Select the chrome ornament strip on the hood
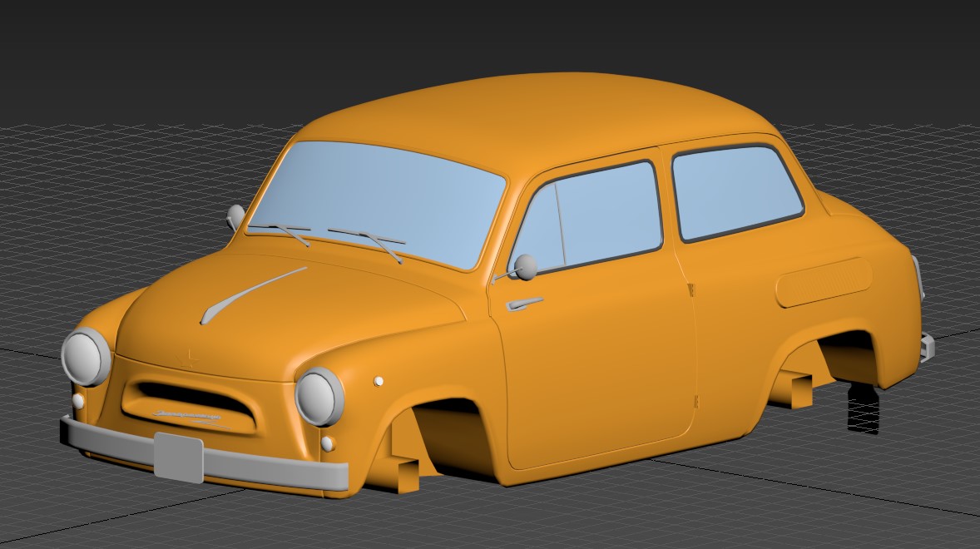Screen dimensions: 980x549 coord(252,295)
